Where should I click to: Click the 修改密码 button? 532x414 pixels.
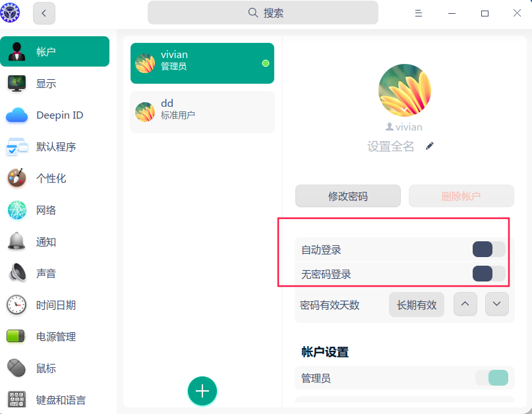pos(348,196)
